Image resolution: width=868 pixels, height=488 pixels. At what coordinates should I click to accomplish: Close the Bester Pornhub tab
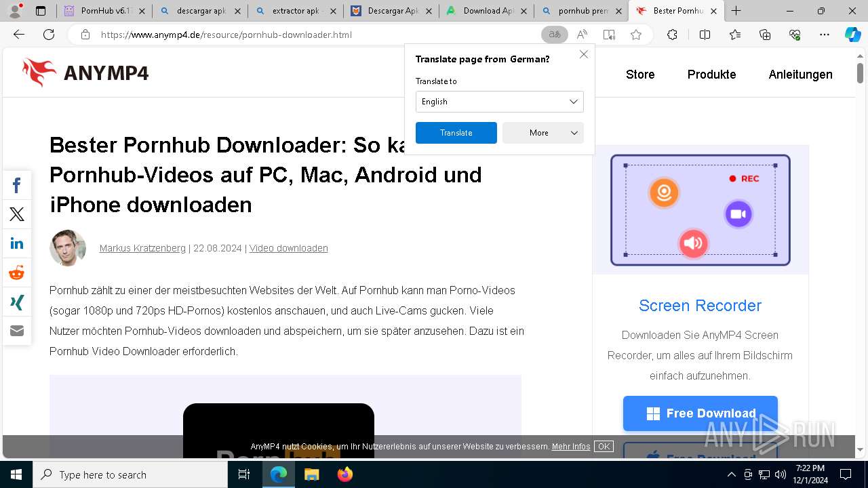(x=713, y=11)
